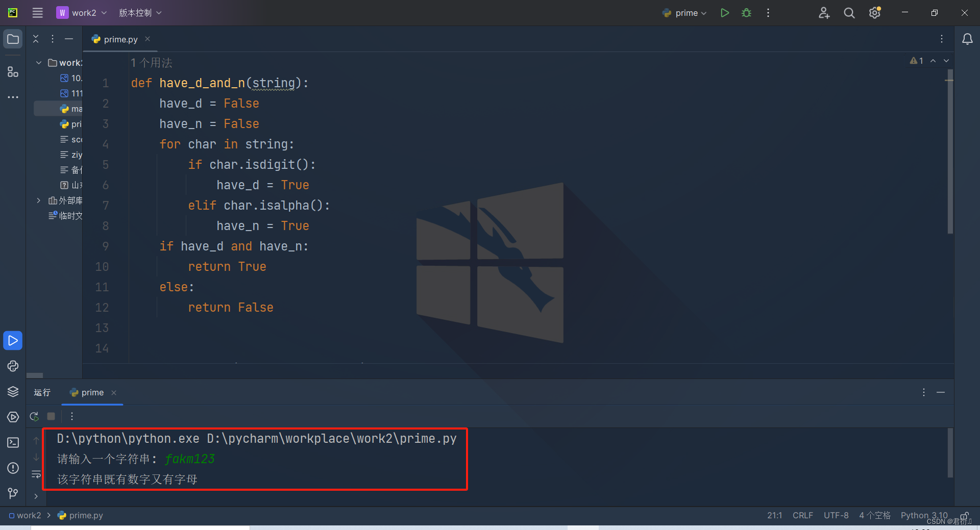The image size is (980, 530).
Task: Open the notifications bell
Action: pos(967,39)
